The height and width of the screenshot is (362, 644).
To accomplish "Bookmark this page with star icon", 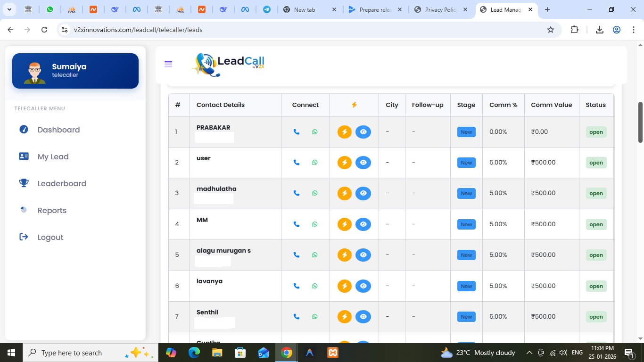I will click(x=551, y=30).
